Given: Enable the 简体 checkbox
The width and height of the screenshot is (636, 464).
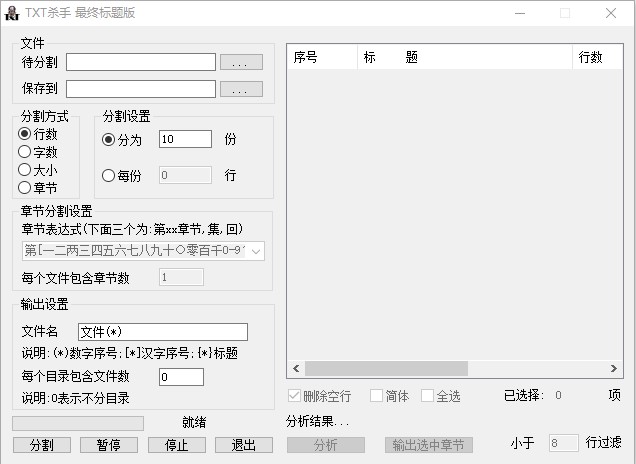Looking at the screenshot, I should pyautogui.click(x=377, y=396).
